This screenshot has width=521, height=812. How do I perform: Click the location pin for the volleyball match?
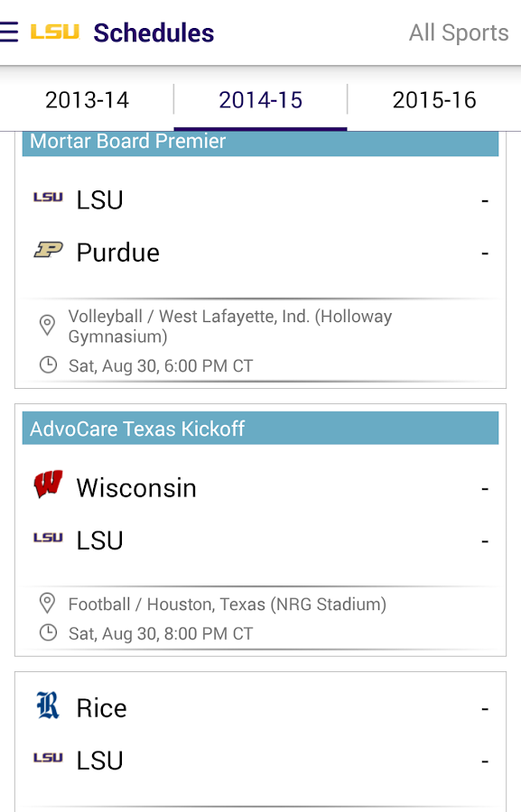[48, 326]
